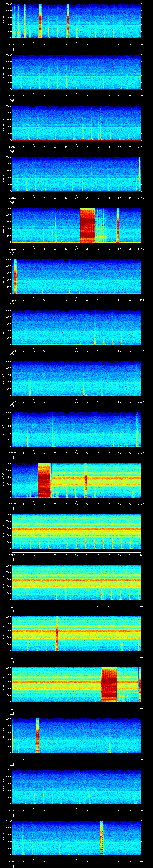
Task: Click the "18:28:00" start time label
Action: [12, 351]
